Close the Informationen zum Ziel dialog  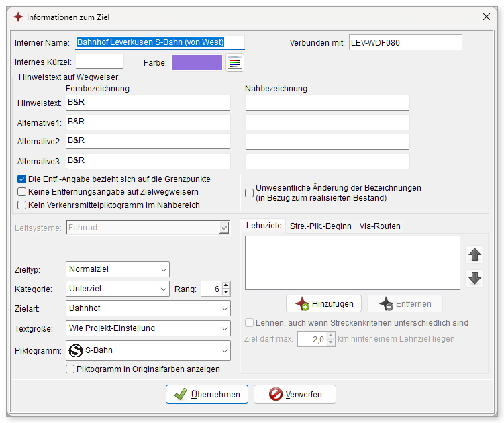point(487,17)
